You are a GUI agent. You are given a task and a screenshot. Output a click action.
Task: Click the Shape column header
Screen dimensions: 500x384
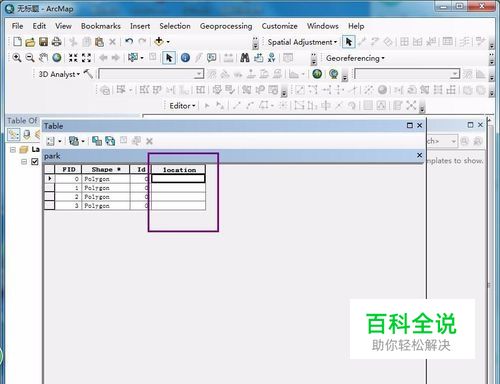pos(106,170)
